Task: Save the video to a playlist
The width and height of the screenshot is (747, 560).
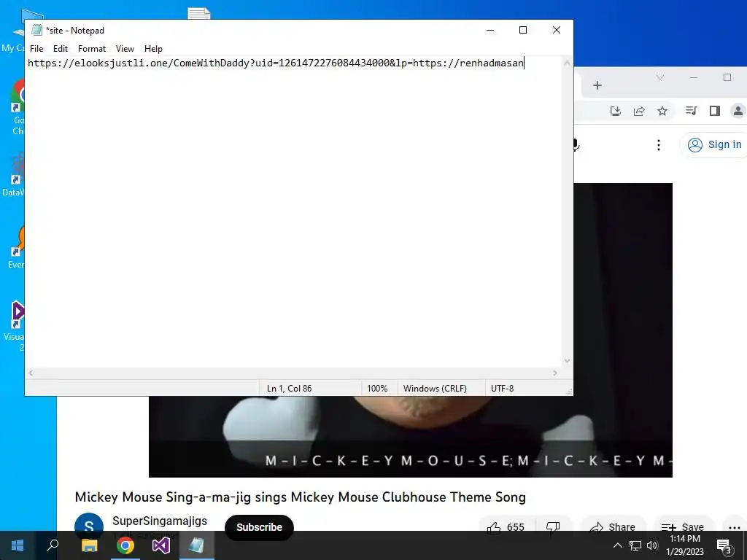Action: tap(683, 526)
